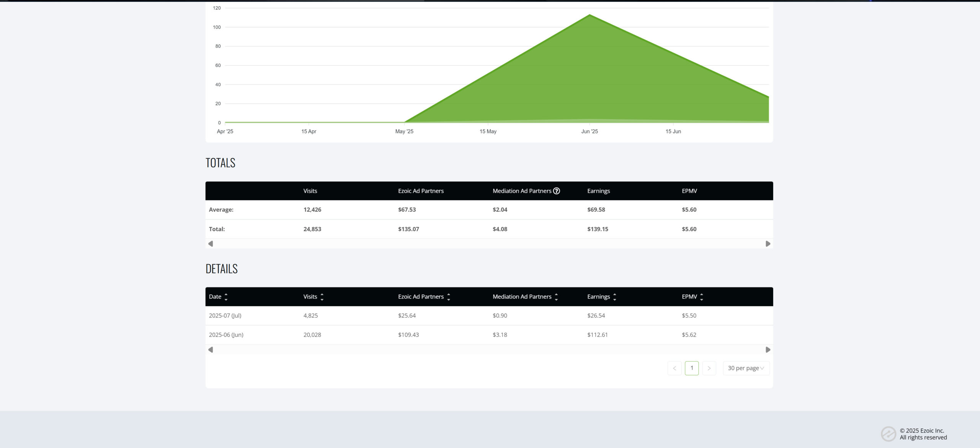Click the $26.54 earnings value
This screenshot has height=448, width=980.
(596, 316)
